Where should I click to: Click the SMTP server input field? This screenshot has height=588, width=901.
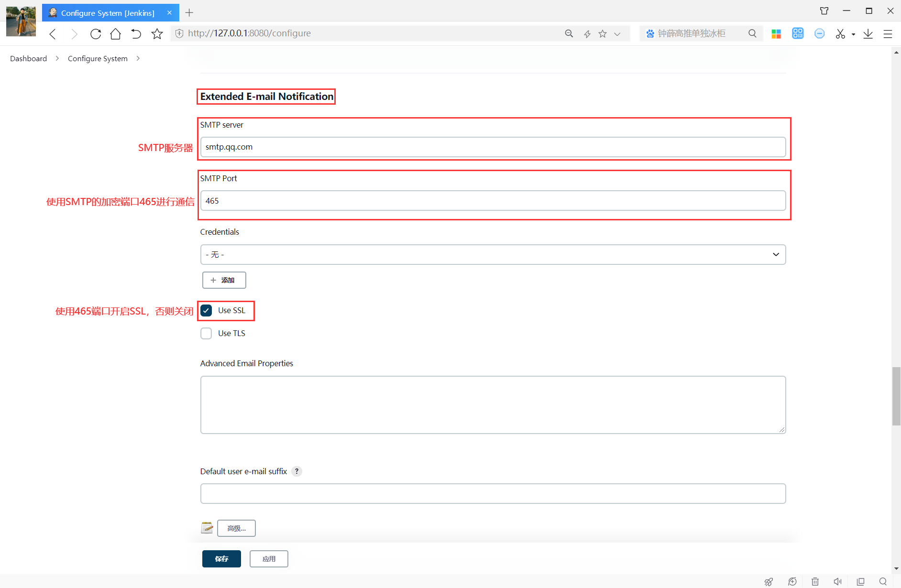[x=493, y=147]
